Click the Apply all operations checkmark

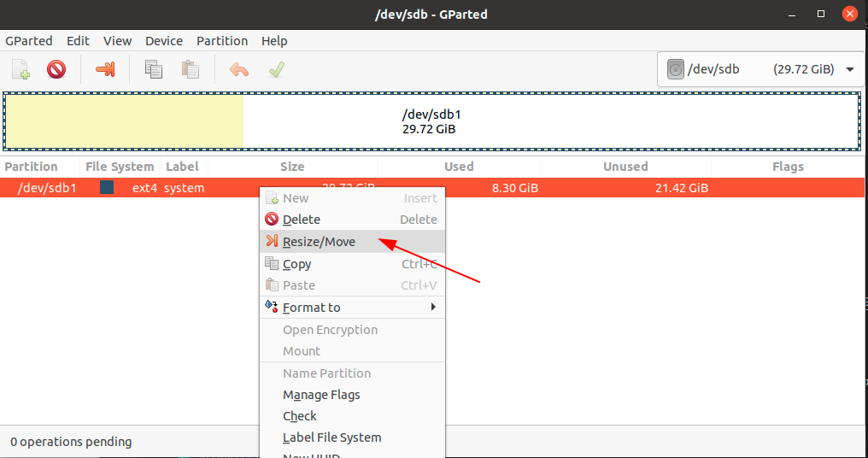(x=276, y=69)
